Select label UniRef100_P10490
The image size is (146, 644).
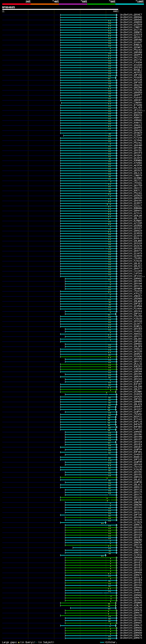131,309
